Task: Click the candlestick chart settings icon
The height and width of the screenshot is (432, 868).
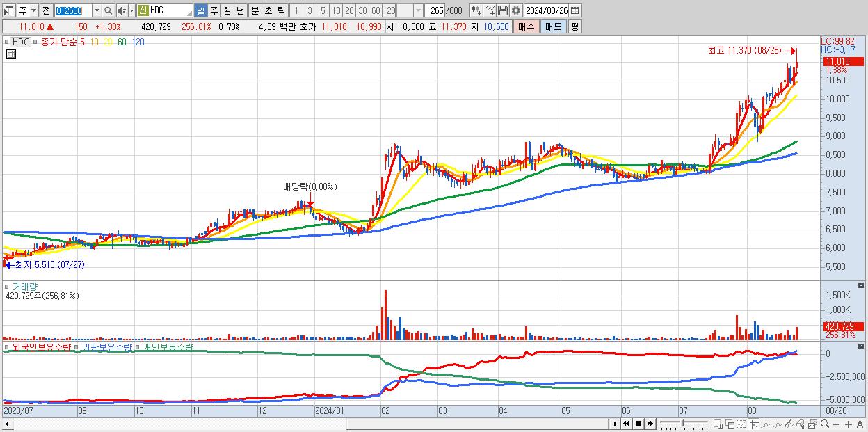Action: pyautogui.click(x=476, y=10)
